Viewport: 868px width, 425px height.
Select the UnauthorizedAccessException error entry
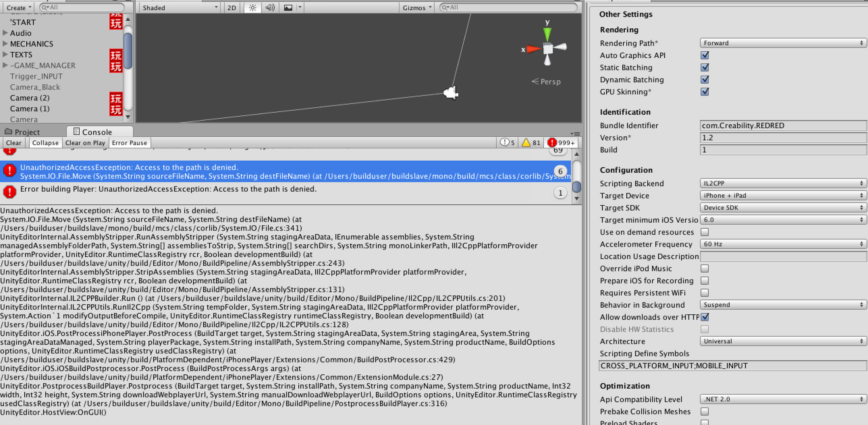[x=286, y=171]
